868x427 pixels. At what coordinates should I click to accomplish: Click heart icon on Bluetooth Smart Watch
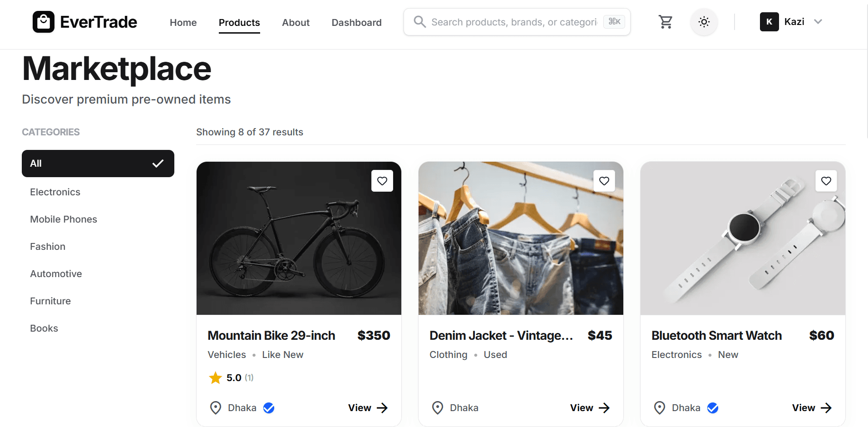click(826, 181)
